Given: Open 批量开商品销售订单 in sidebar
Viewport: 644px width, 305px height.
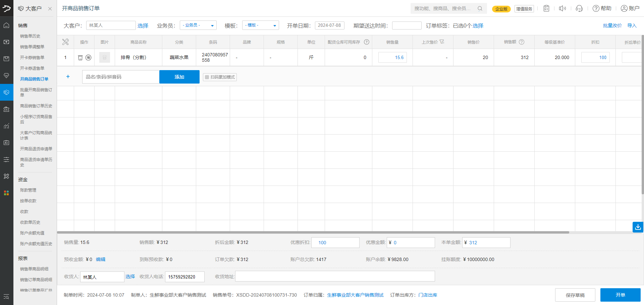Looking at the screenshot, I should pyautogui.click(x=36, y=92).
